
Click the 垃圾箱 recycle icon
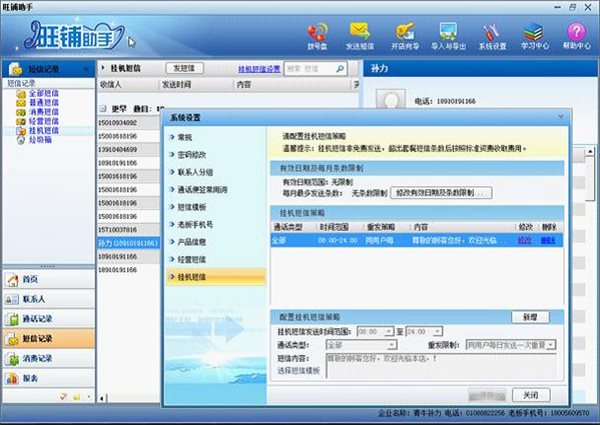point(21,140)
